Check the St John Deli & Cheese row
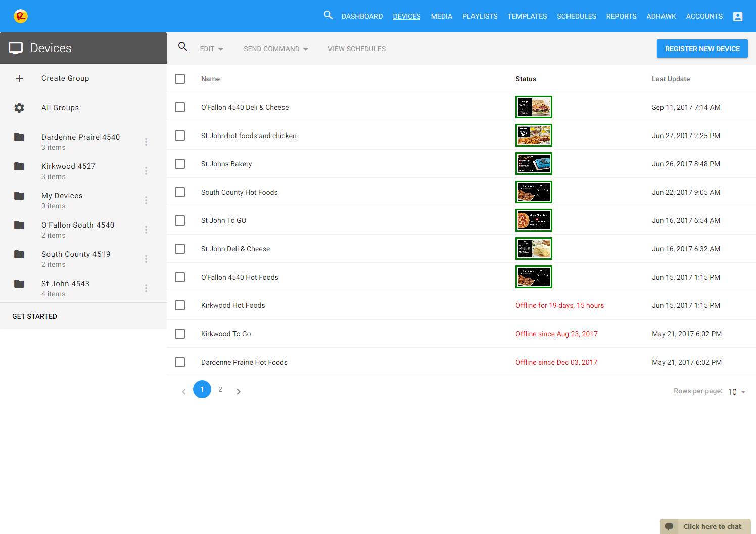The image size is (756, 534). coord(180,249)
